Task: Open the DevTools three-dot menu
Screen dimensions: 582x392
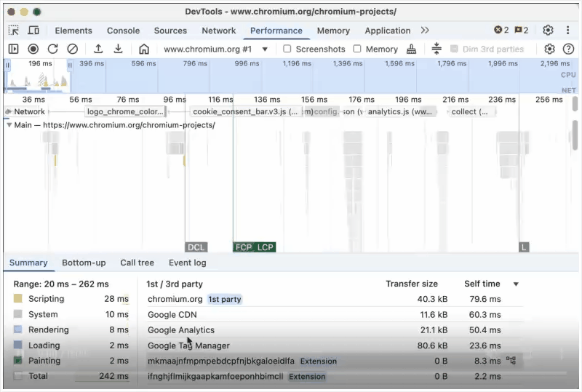Action: tap(567, 30)
